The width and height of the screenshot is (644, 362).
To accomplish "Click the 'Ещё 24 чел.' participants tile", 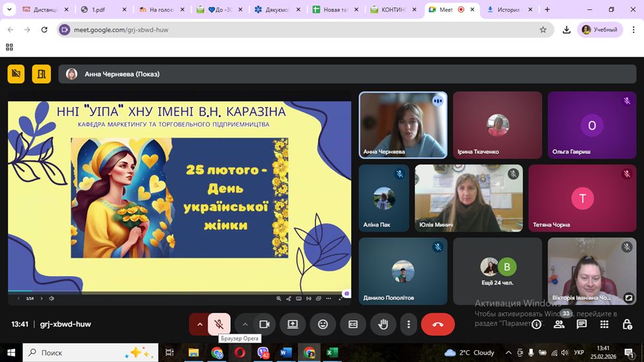I will (x=498, y=271).
